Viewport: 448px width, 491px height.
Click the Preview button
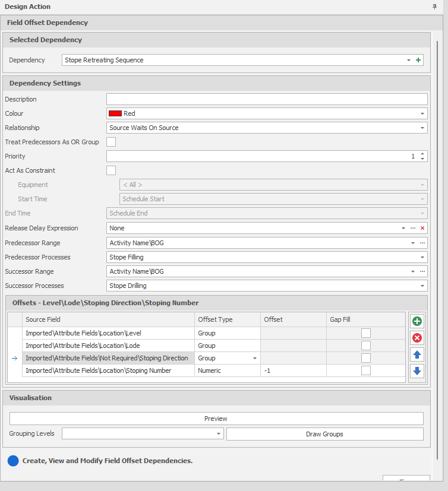coord(216,419)
